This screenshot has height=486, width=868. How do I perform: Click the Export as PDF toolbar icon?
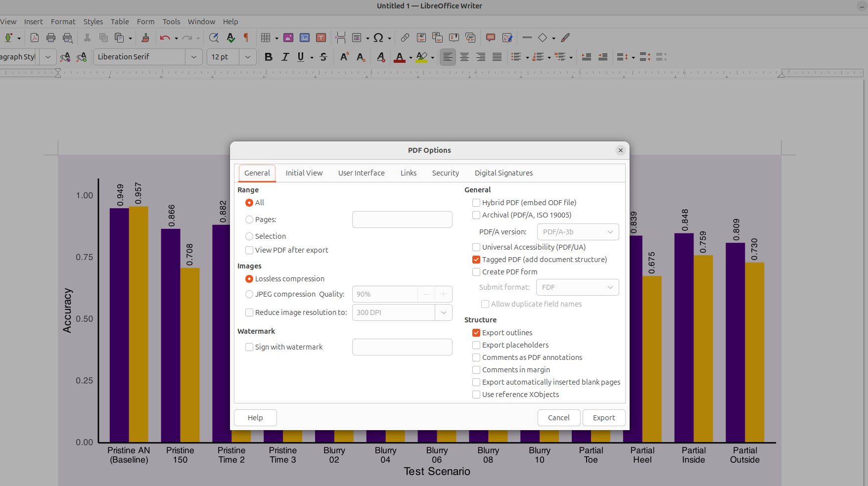point(35,38)
